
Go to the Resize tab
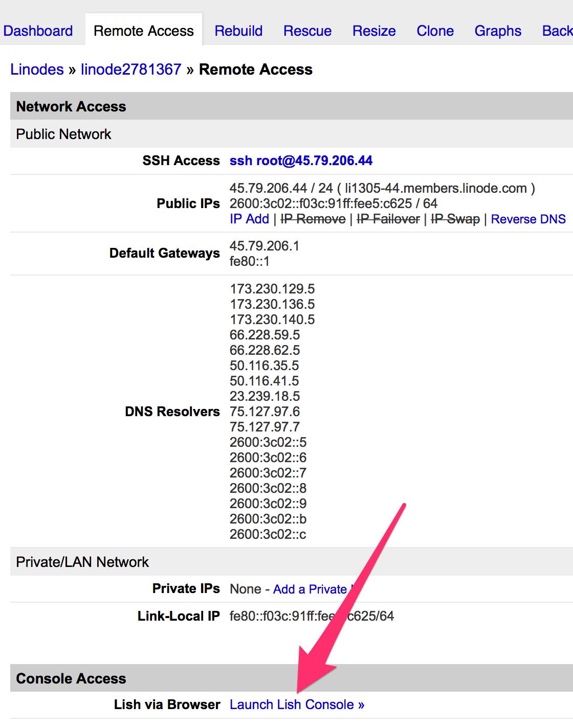(x=374, y=31)
